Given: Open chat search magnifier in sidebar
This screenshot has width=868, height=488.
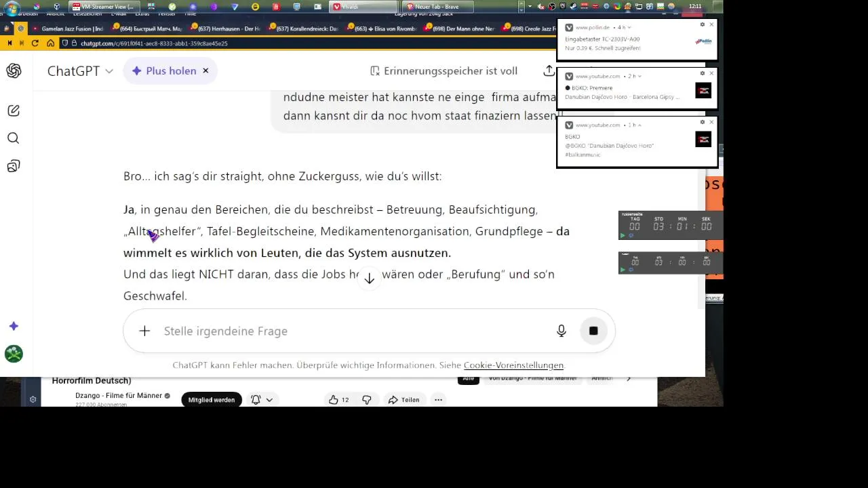Looking at the screenshot, I should tap(14, 138).
